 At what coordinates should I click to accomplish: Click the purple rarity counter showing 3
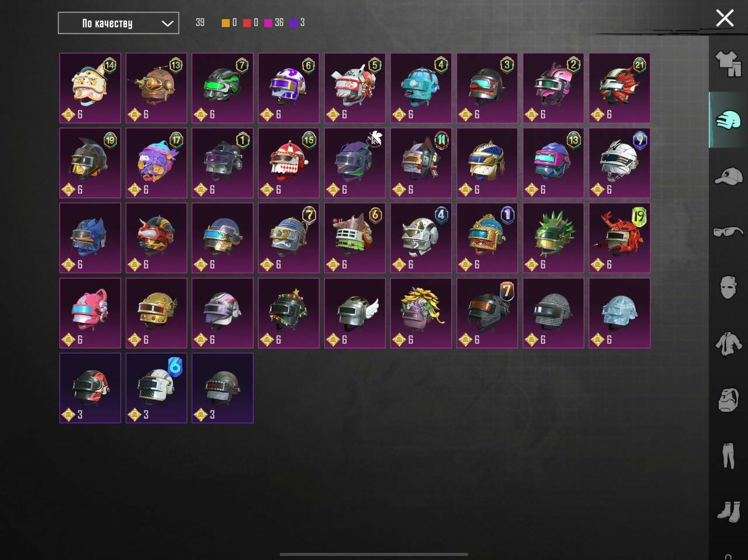(297, 23)
